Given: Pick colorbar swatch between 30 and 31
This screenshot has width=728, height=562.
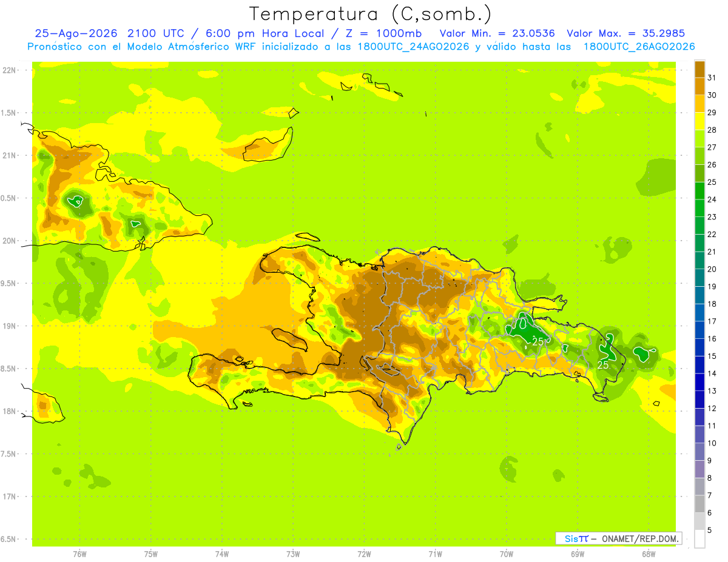Looking at the screenshot, I should tap(699, 87).
